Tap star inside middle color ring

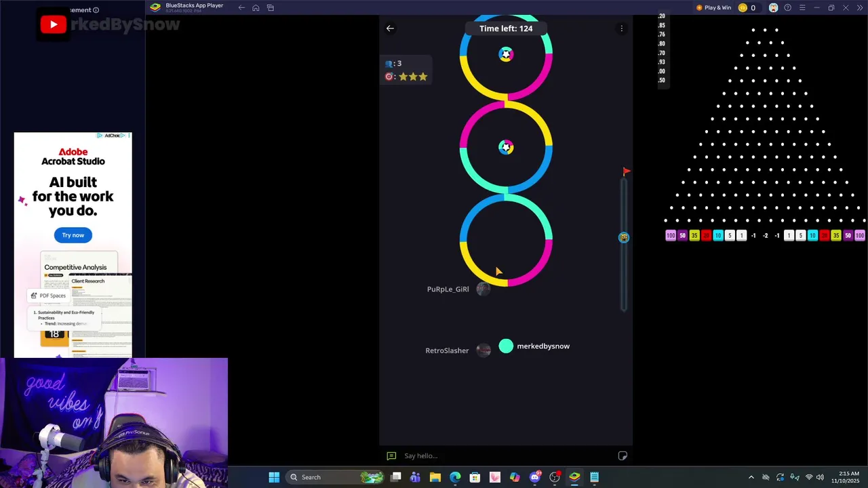click(x=506, y=147)
